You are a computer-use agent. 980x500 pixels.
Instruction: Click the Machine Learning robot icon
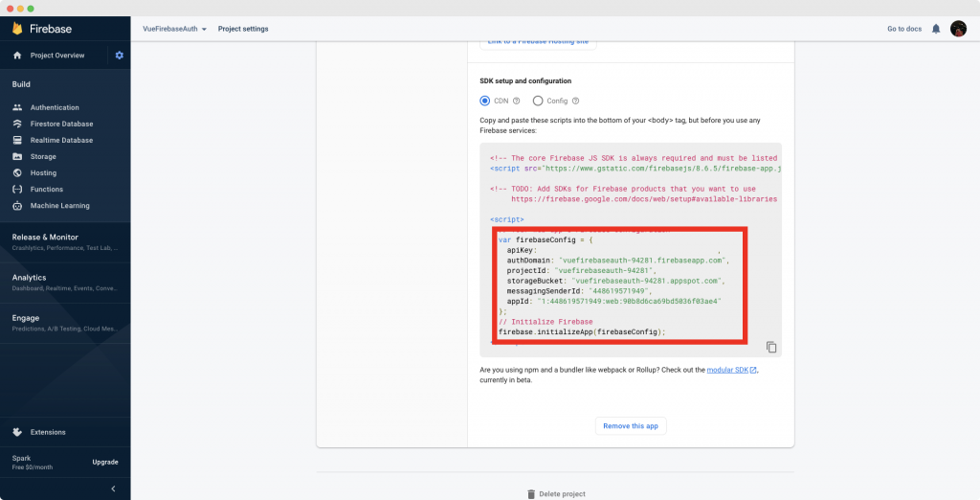pyautogui.click(x=17, y=205)
